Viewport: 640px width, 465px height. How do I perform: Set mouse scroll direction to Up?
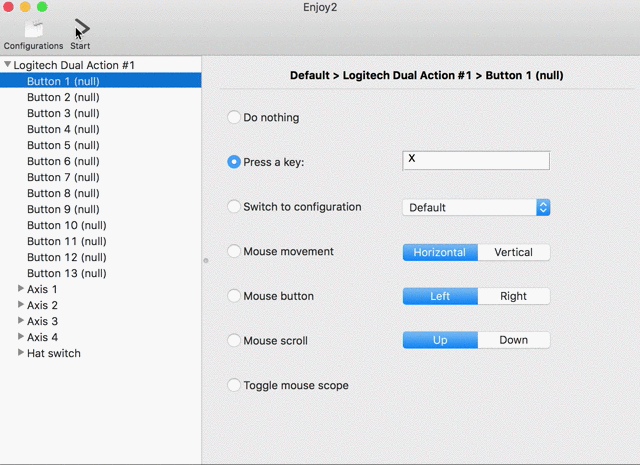click(x=440, y=340)
